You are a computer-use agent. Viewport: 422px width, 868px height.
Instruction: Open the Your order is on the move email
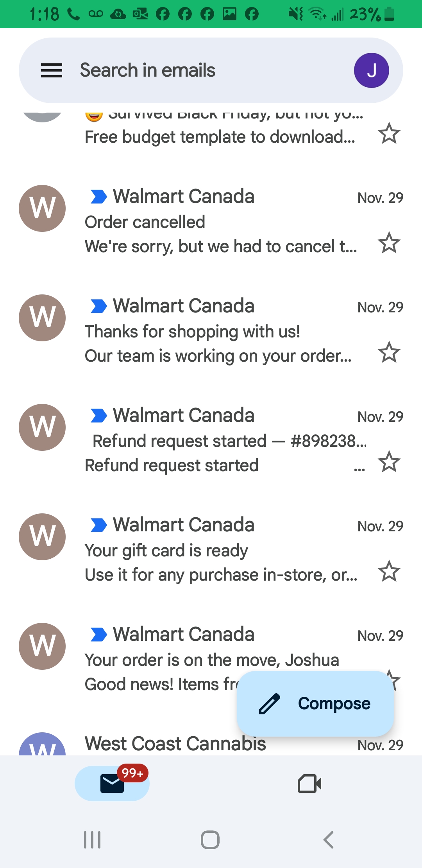(211, 660)
